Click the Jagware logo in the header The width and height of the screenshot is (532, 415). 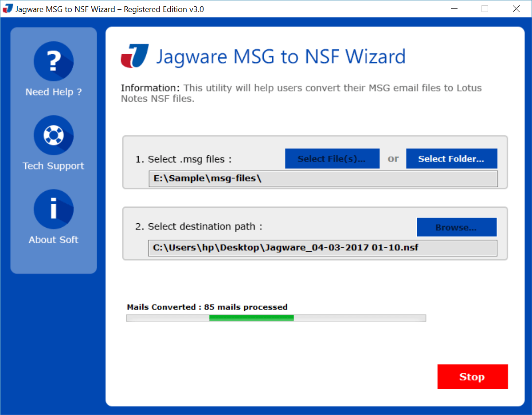click(134, 56)
